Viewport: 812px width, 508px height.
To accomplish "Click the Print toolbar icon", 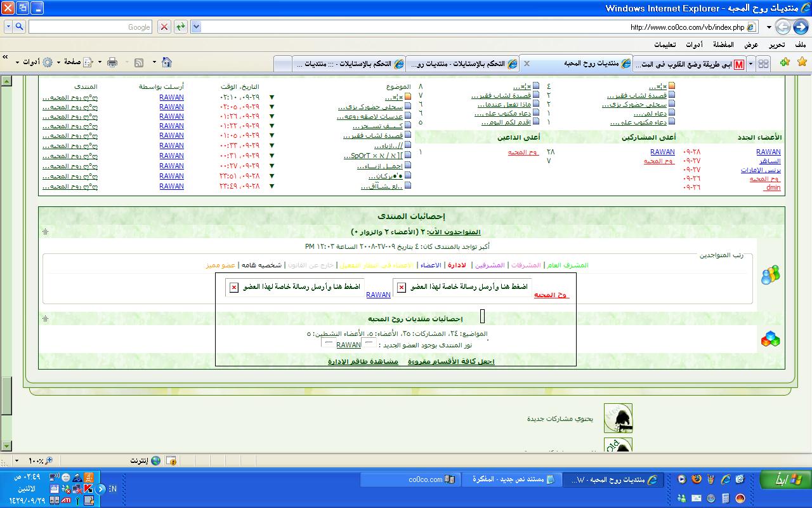I will [x=112, y=62].
